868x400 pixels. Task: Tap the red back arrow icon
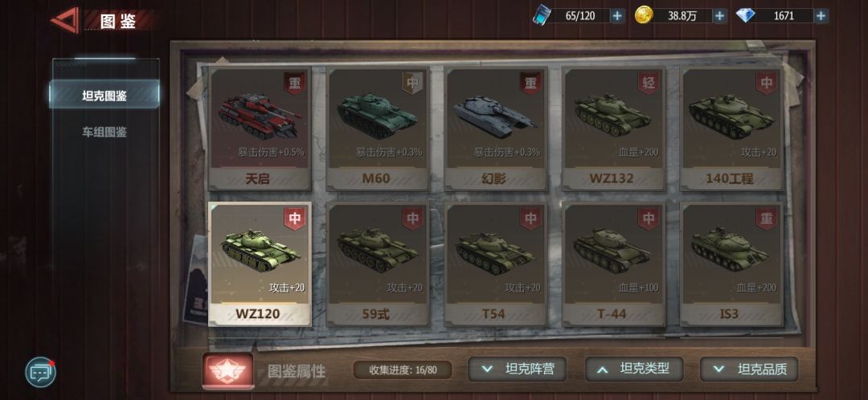(x=65, y=20)
